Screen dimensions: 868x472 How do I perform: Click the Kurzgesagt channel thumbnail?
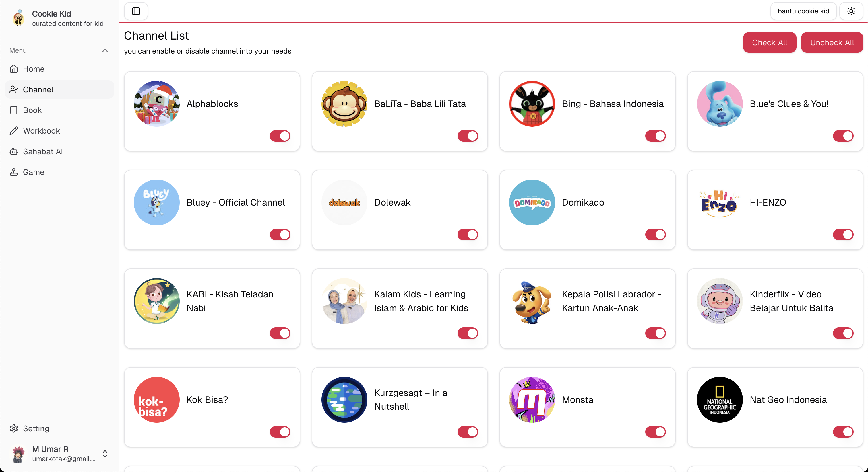(344, 400)
